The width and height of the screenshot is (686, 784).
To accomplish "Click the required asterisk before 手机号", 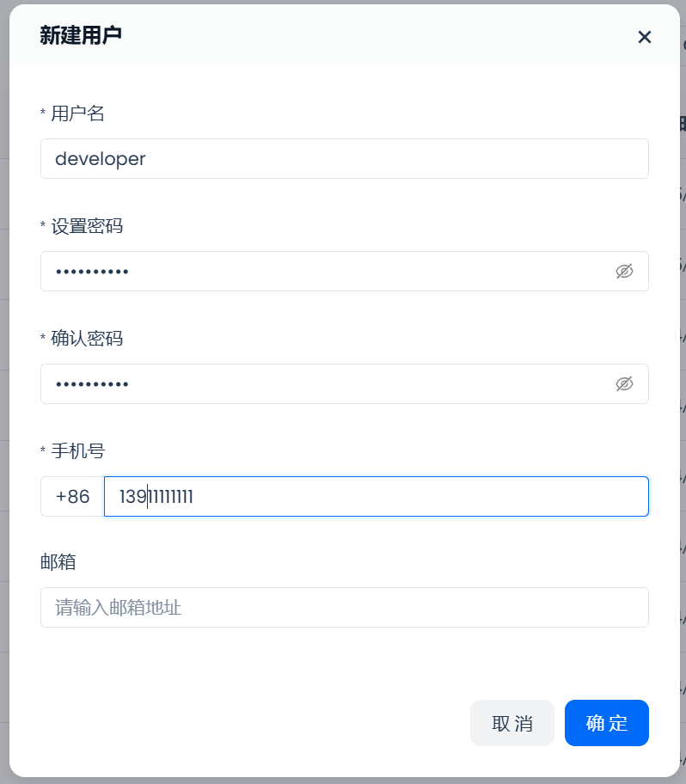I will coord(43,452).
